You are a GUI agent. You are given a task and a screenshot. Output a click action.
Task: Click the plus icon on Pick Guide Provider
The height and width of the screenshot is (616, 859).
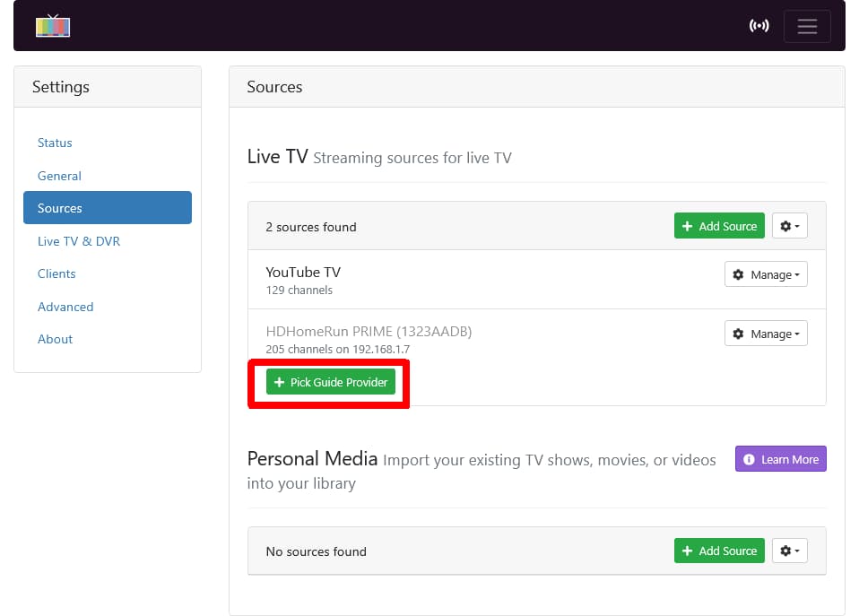point(278,381)
